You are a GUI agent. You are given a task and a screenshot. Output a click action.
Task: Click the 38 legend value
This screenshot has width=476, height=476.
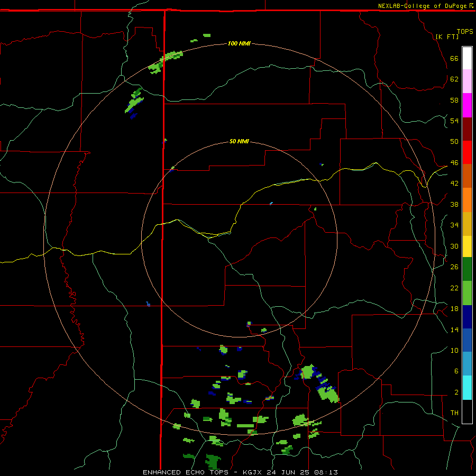click(454, 204)
